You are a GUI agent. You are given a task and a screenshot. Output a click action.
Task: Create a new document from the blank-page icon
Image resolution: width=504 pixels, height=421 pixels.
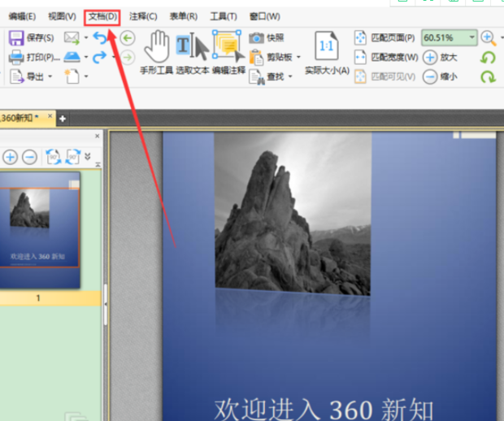pyautogui.click(x=72, y=76)
